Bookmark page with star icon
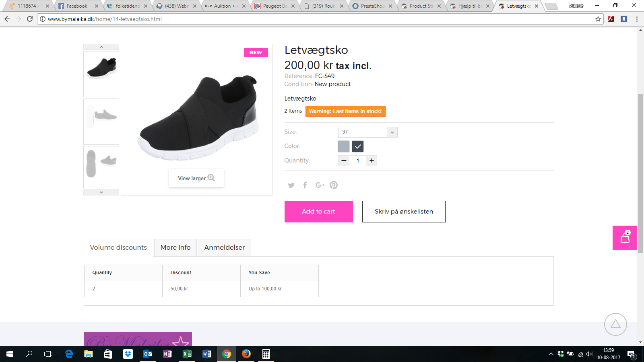The width and height of the screenshot is (644, 362). pyautogui.click(x=598, y=19)
